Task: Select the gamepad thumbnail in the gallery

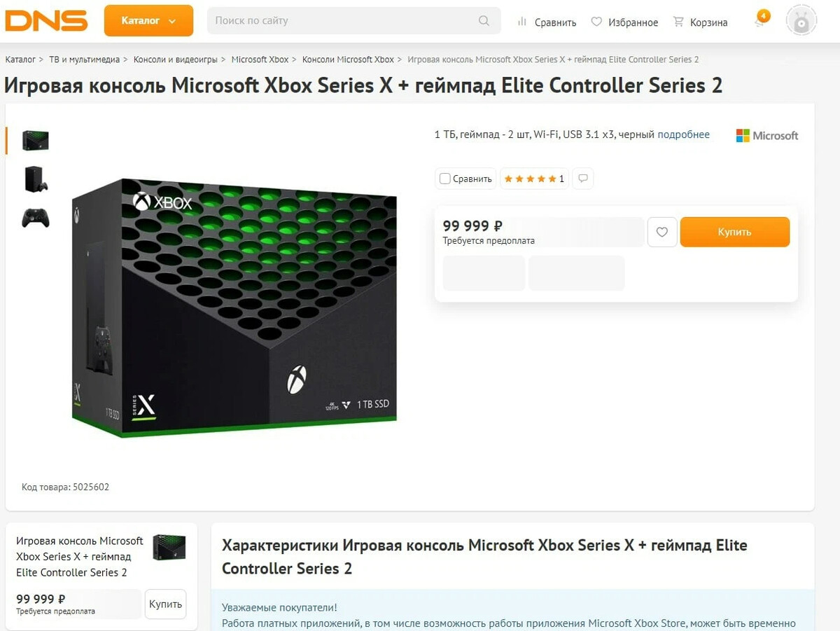Action: [35, 218]
